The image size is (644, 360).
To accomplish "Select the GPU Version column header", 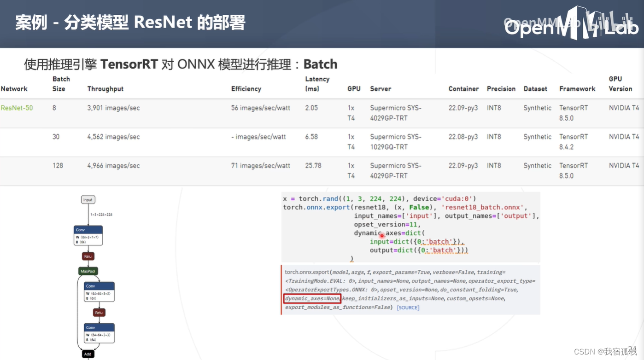I will (x=621, y=84).
